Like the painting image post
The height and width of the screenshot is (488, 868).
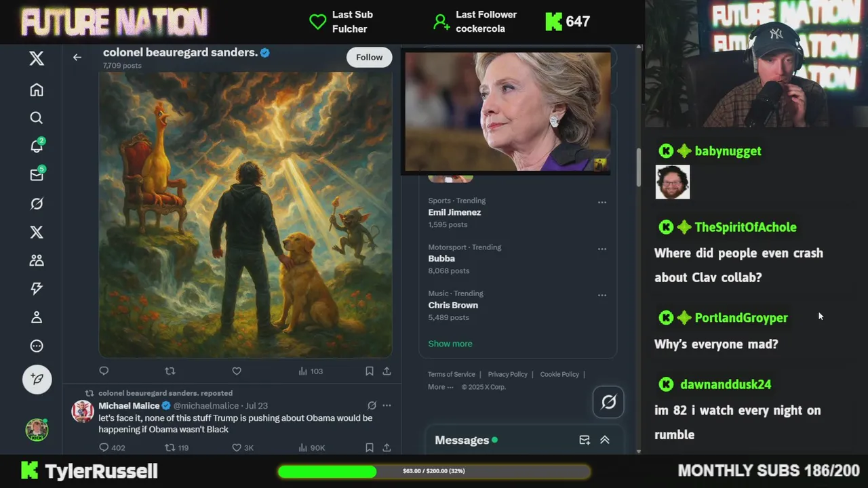(x=237, y=371)
